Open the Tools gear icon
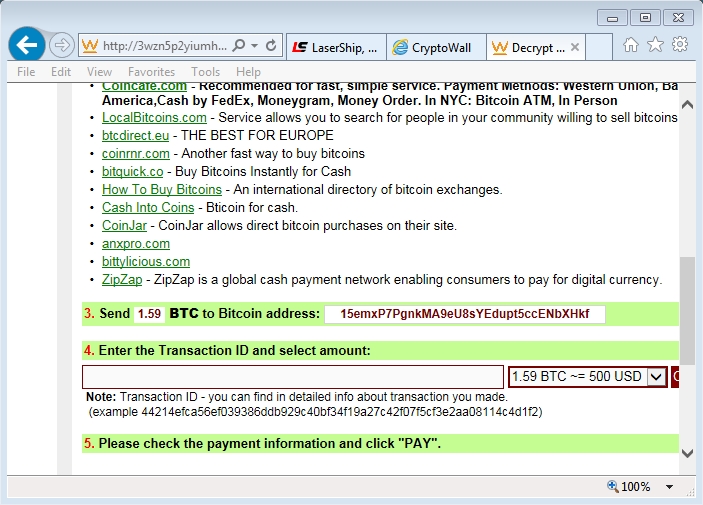Screen dimensions: 703x505 680,45
